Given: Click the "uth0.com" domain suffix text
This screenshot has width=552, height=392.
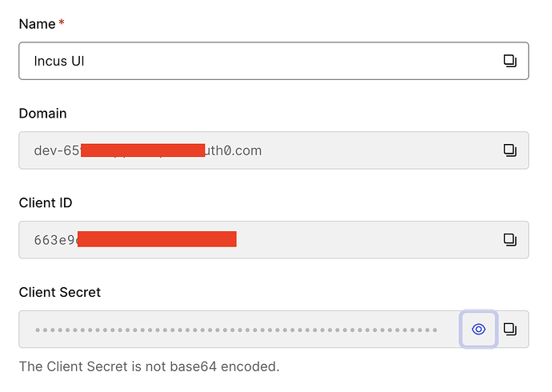Looking at the screenshot, I should point(234,150).
